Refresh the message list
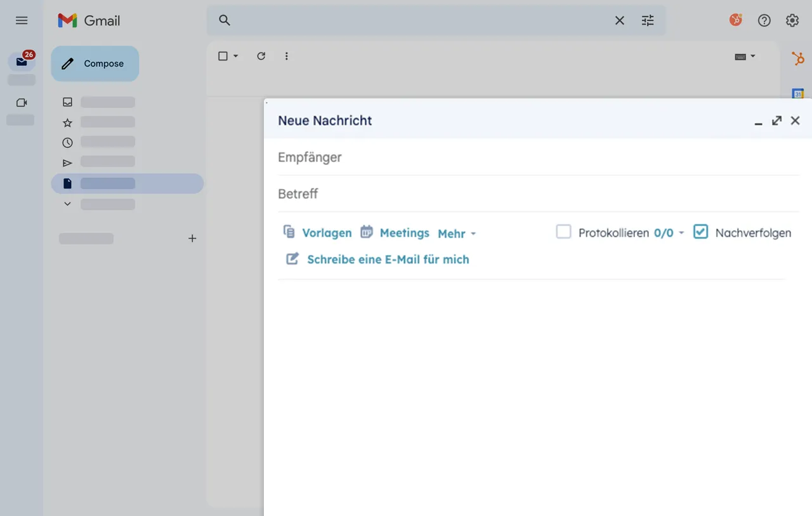The width and height of the screenshot is (812, 516). [261, 56]
